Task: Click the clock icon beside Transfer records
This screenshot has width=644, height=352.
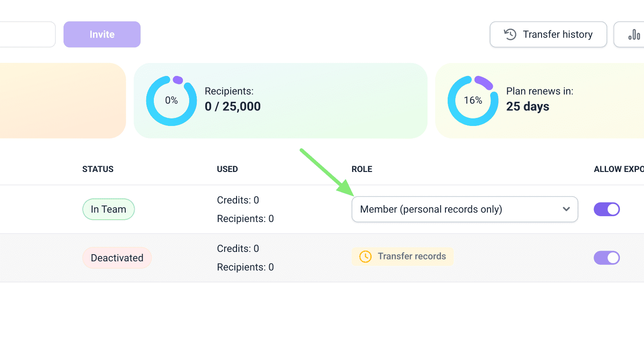Action: tap(365, 256)
